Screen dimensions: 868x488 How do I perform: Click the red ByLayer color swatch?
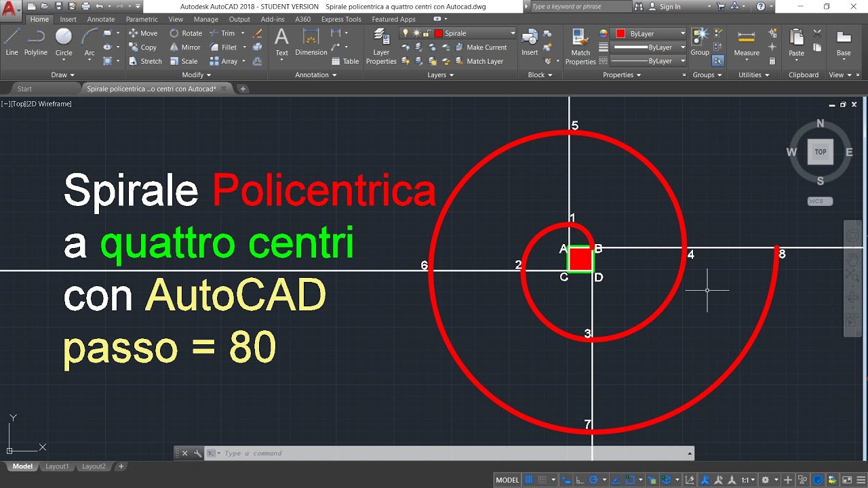click(x=620, y=33)
